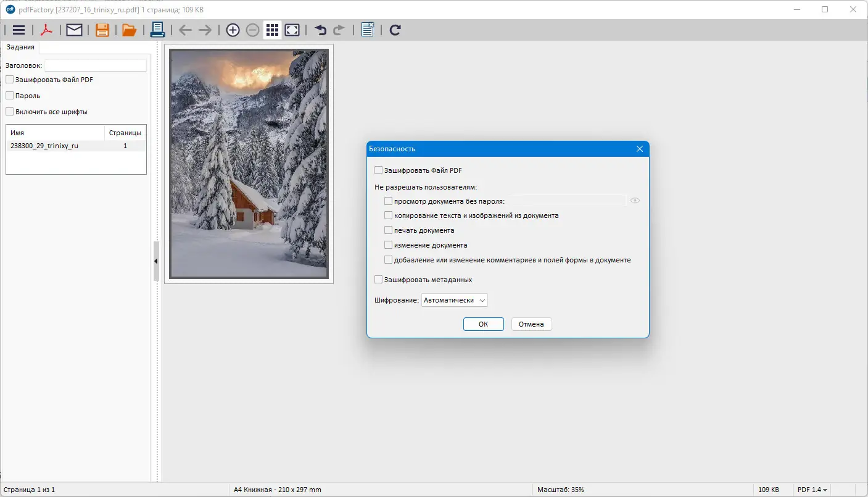Open a file with the orange folder icon
868x497 pixels.
pos(129,30)
